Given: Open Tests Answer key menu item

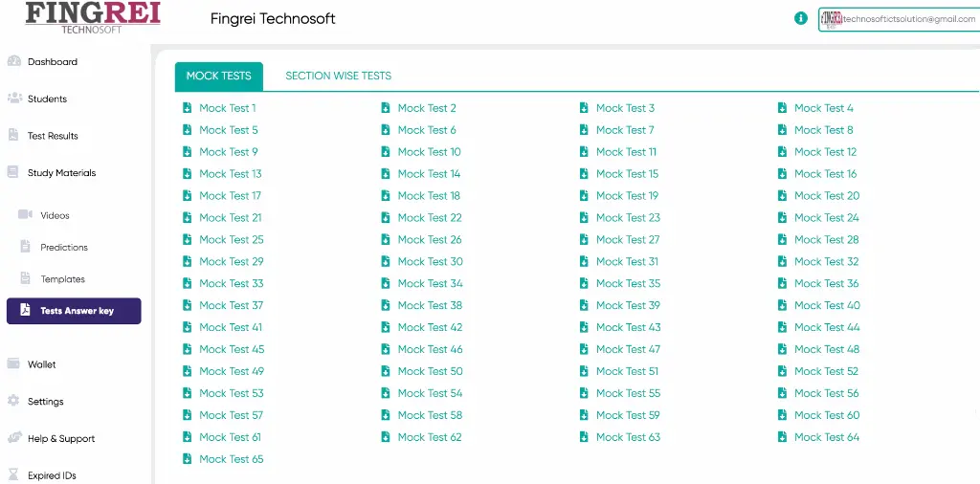Looking at the screenshot, I should pos(75,311).
